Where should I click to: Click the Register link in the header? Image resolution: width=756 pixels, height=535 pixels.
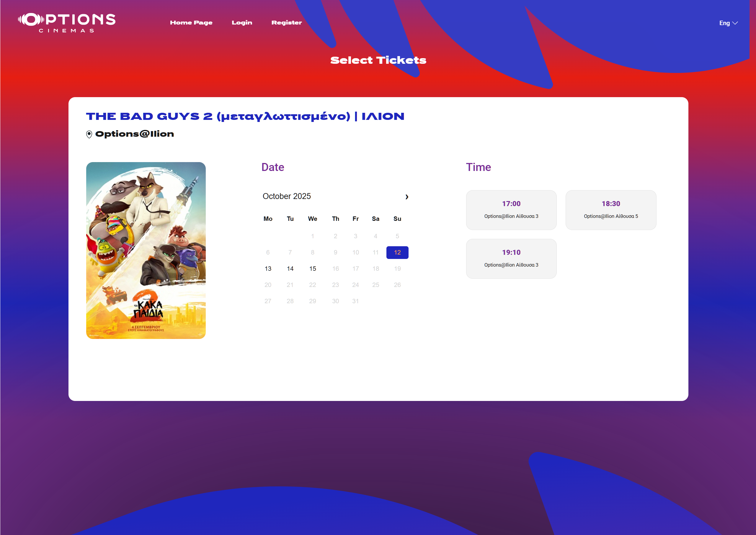[286, 23]
